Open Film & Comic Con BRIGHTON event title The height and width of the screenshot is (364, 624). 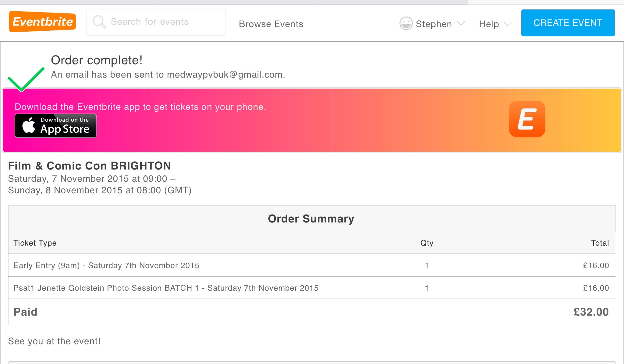click(x=89, y=166)
